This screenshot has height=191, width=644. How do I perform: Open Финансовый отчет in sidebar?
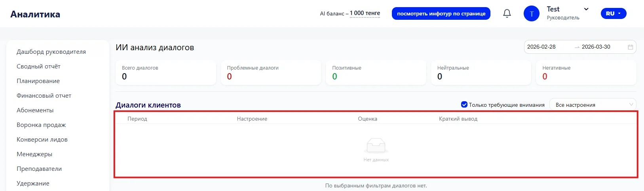[44, 96]
